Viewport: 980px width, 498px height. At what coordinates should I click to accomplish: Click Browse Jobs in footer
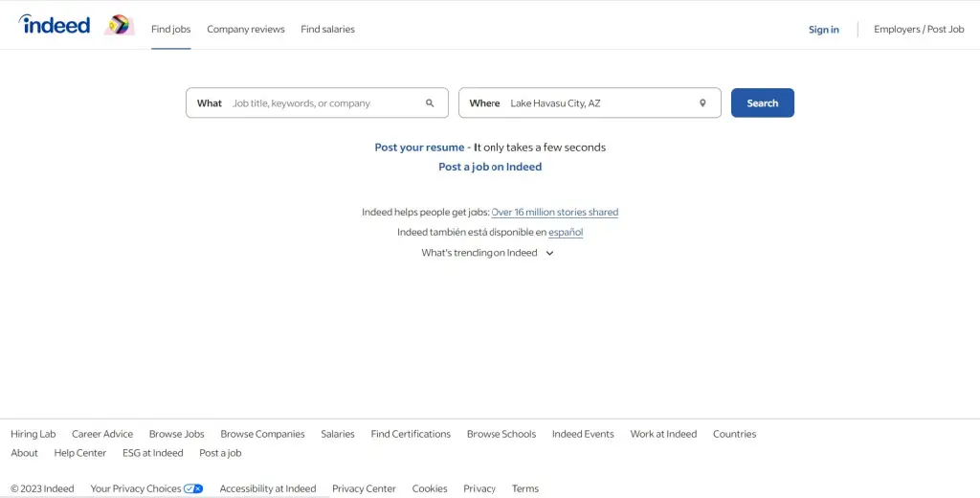tap(177, 434)
